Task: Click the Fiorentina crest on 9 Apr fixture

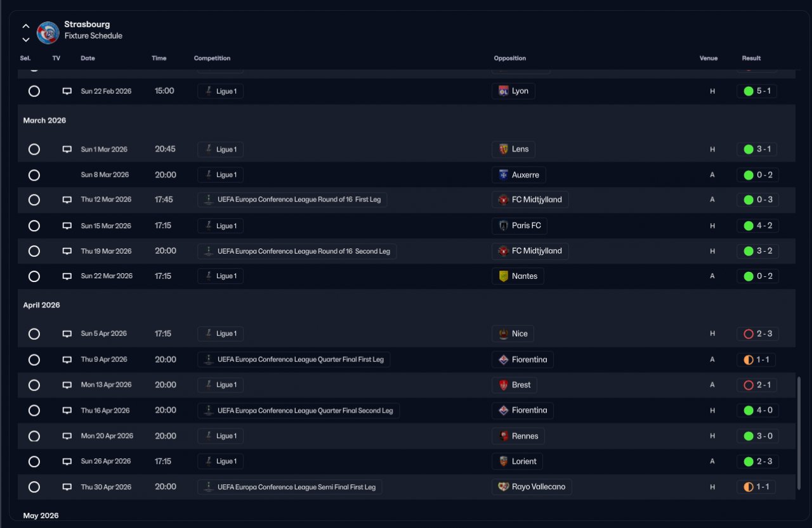Action: pyautogui.click(x=504, y=360)
